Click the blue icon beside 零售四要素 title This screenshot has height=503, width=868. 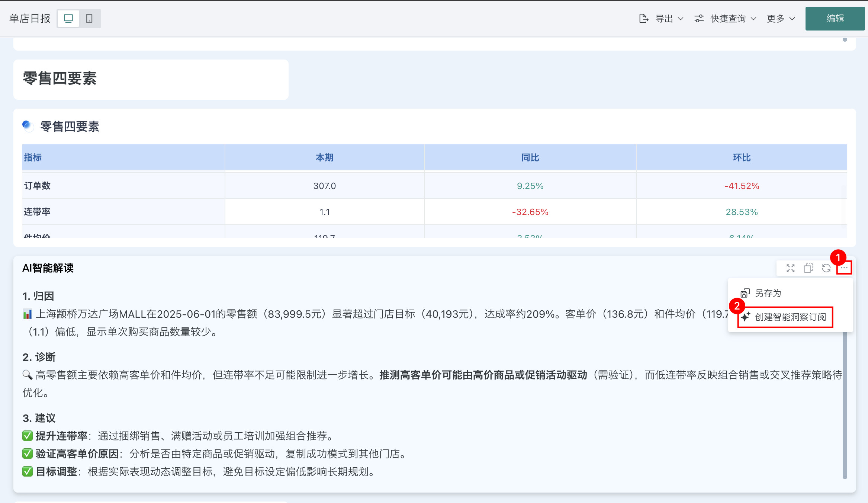pos(28,126)
